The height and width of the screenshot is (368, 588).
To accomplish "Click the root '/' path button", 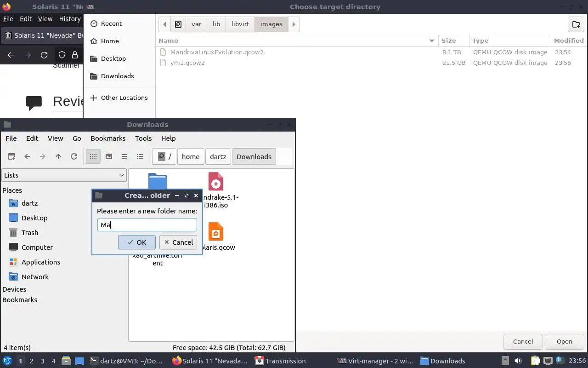I will click(165, 156).
